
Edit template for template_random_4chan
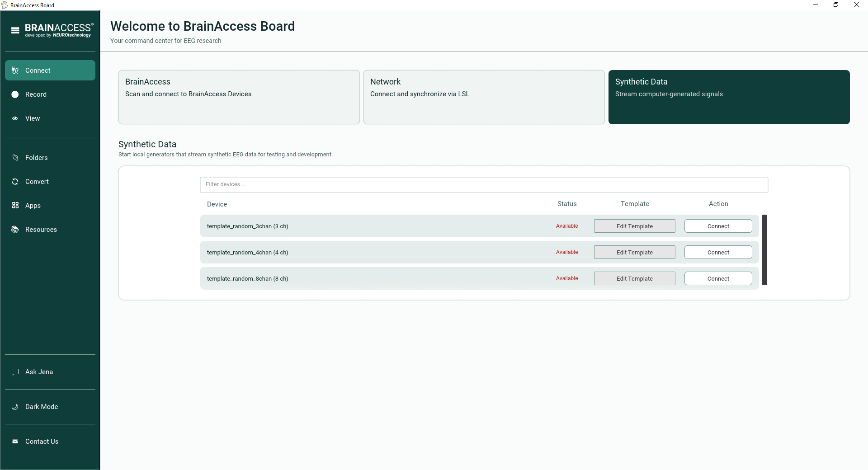[x=635, y=252]
